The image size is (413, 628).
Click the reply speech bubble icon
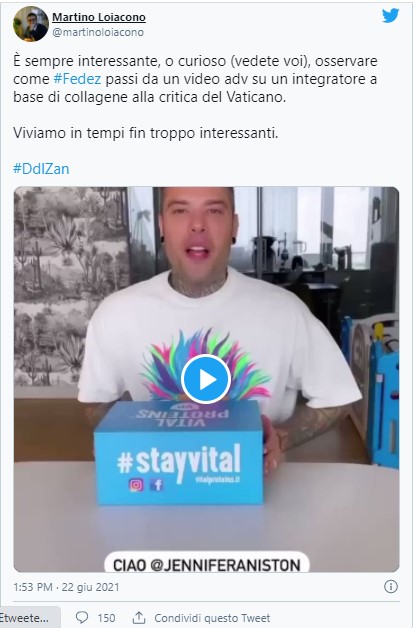pos(82,617)
